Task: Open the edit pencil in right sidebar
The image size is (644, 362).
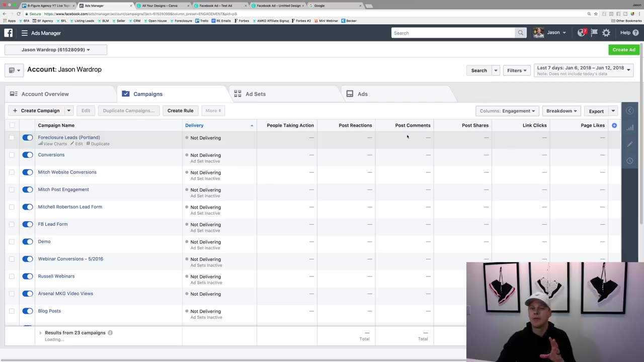Action: click(630, 144)
